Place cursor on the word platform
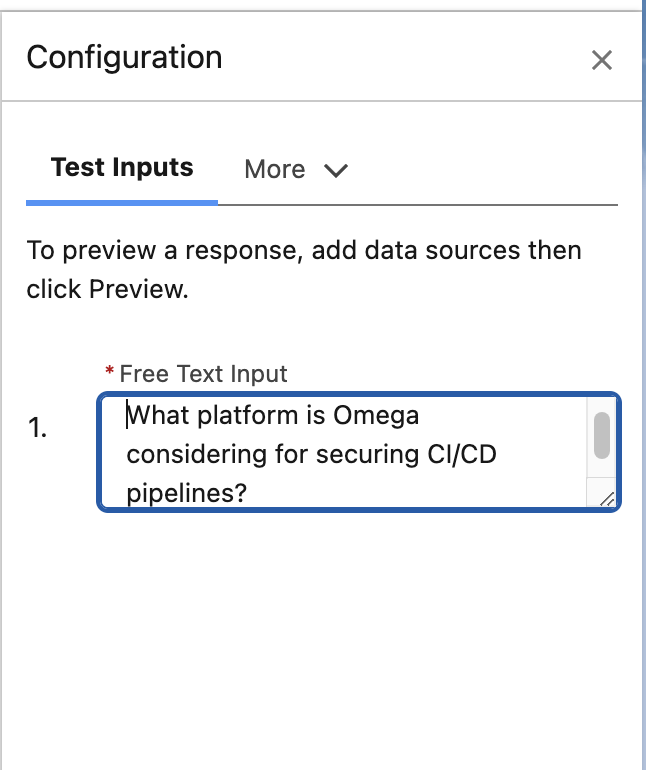Image resolution: width=646 pixels, height=770 pixels. pyautogui.click(x=243, y=415)
